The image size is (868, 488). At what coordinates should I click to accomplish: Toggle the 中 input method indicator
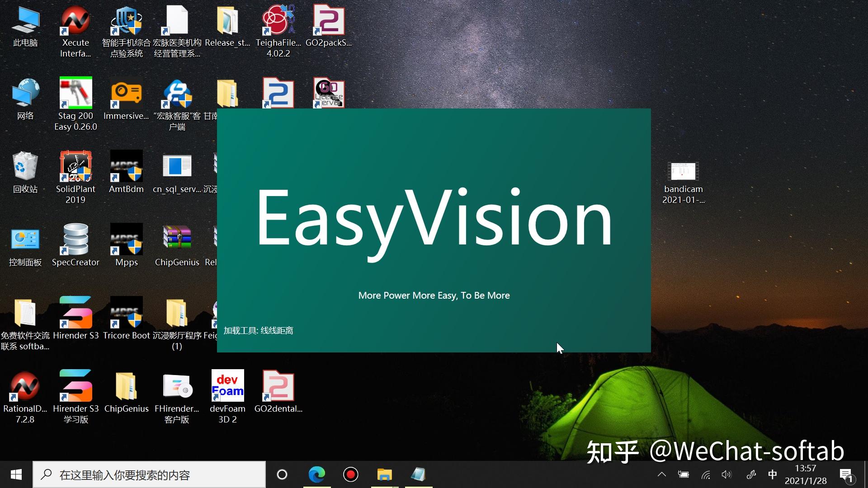point(772,474)
